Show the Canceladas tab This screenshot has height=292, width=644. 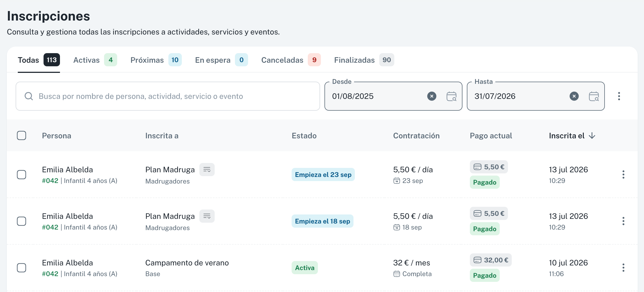coord(291,60)
